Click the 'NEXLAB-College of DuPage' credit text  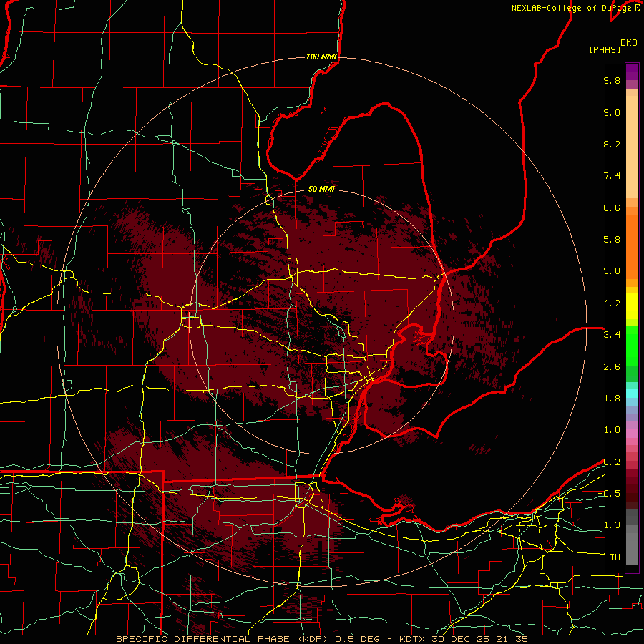tap(572, 8)
